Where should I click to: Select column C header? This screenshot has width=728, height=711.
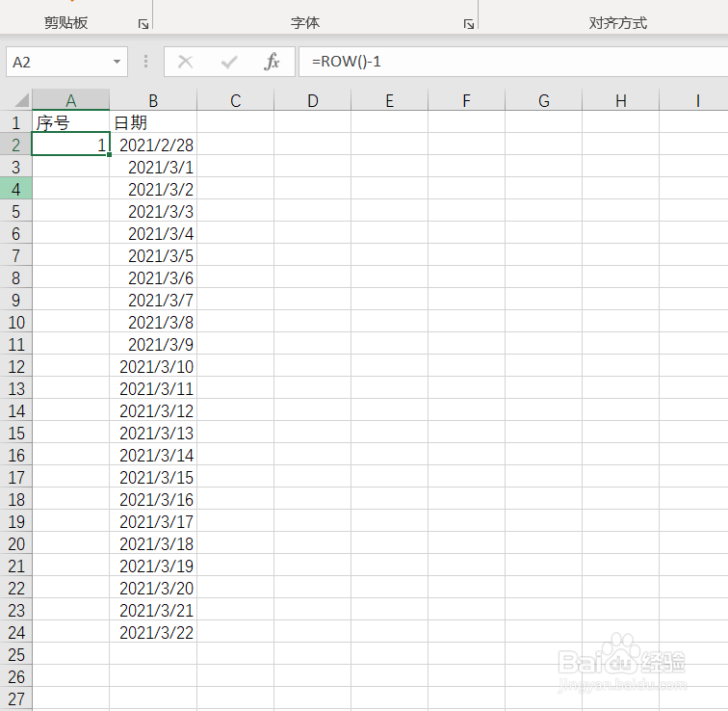click(235, 100)
